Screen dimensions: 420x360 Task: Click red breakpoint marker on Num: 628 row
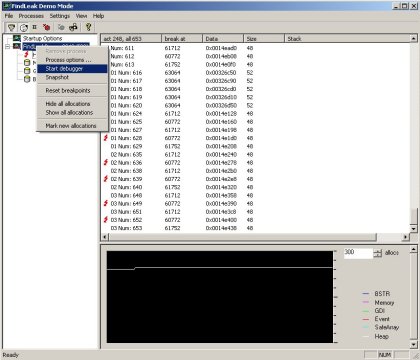coord(106,138)
